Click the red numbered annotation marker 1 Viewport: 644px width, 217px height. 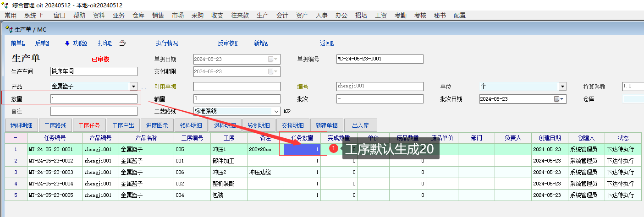coord(334,149)
